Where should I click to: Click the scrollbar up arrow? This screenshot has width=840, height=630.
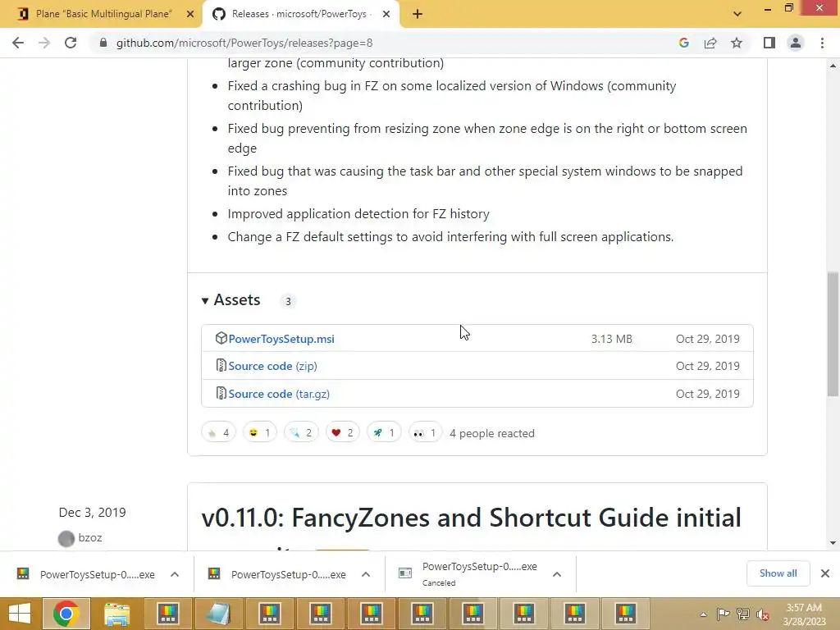click(x=833, y=66)
